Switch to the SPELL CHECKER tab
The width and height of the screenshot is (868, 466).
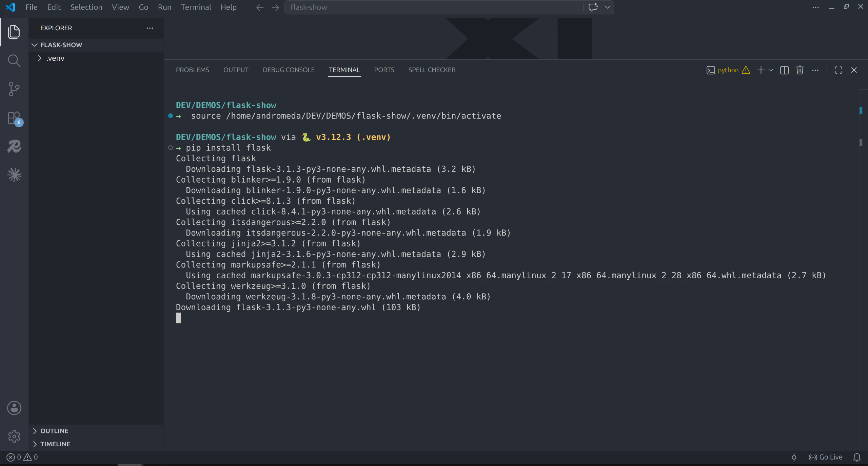pos(432,70)
